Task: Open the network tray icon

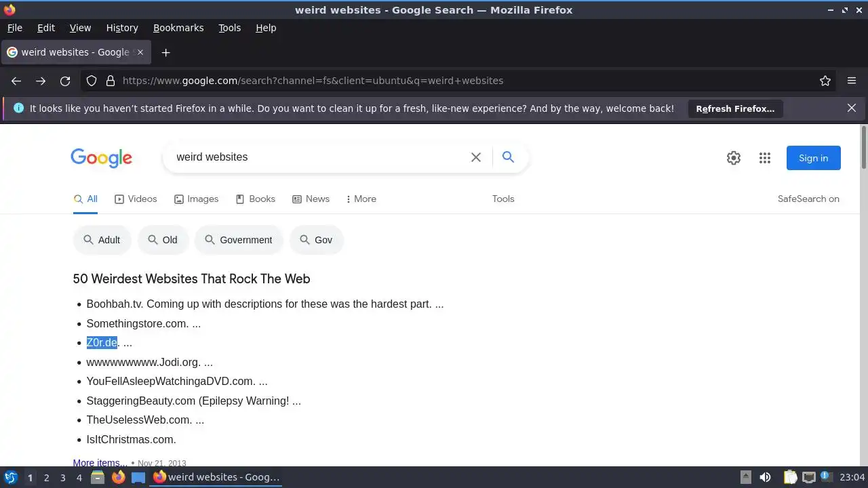Action: (808, 477)
